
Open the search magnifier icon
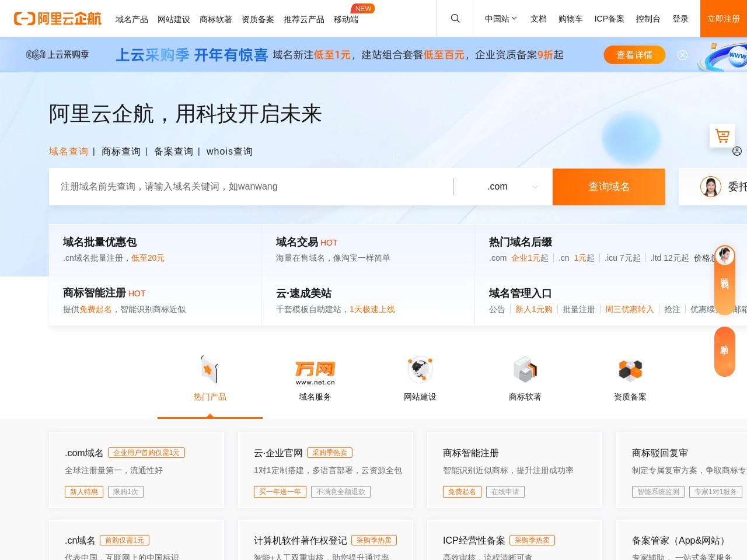click(455, 18)
